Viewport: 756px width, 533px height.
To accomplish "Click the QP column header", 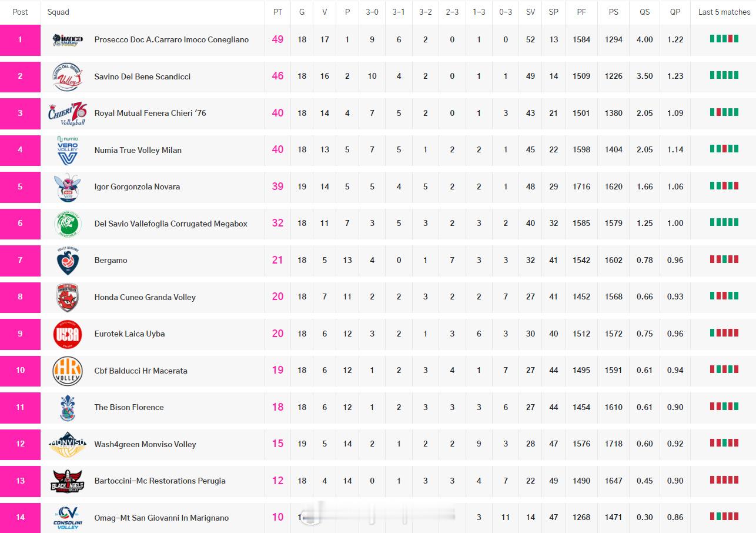I will (x=675, y=12).
